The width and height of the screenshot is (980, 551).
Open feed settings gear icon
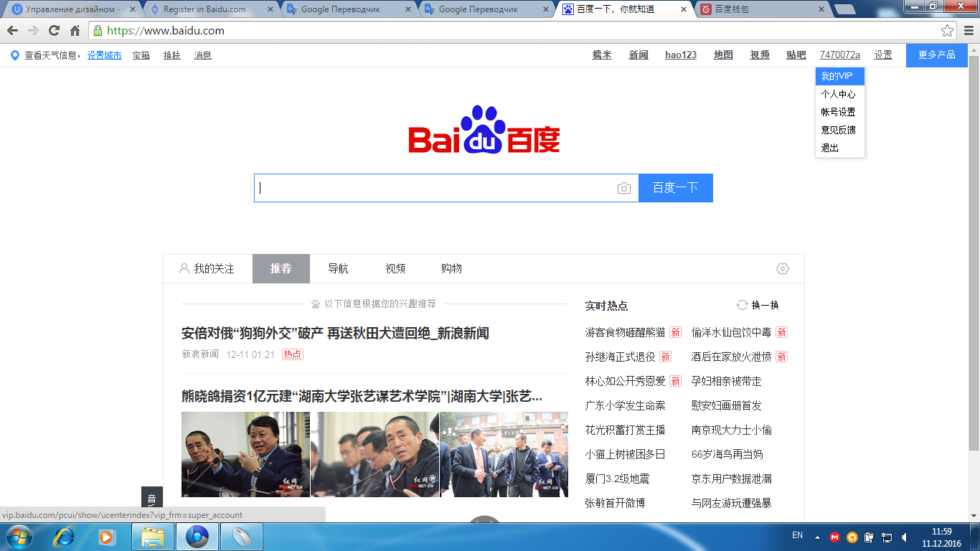(783, 268)
